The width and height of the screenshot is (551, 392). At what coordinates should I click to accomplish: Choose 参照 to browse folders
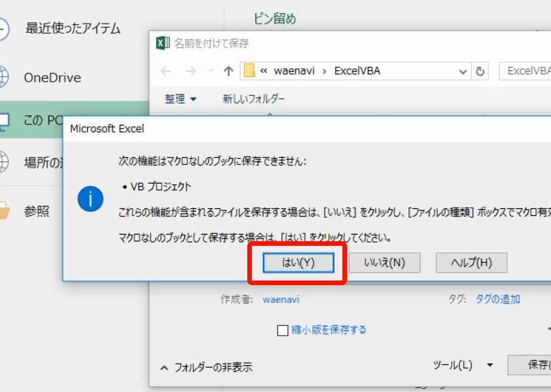(37, 211)
